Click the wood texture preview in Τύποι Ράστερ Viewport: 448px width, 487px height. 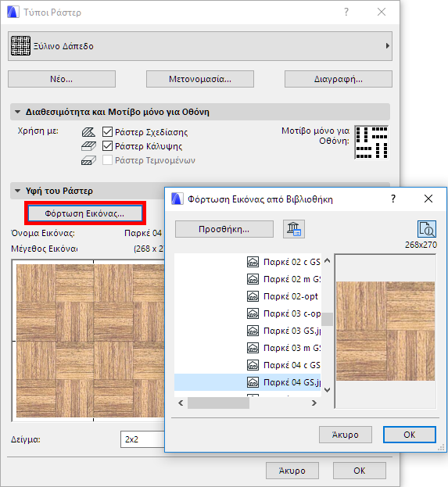pyautogui.click(x=90, y=341)
